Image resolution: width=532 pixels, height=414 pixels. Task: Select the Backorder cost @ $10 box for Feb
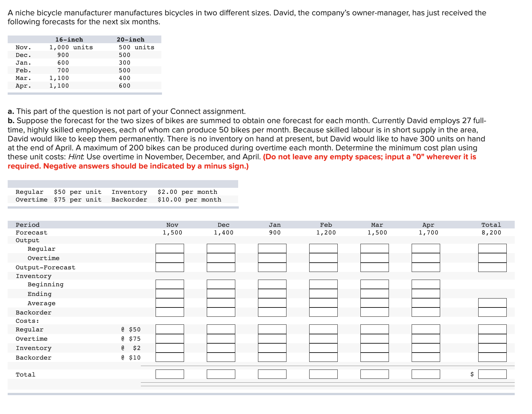click(x=323, y=357)
